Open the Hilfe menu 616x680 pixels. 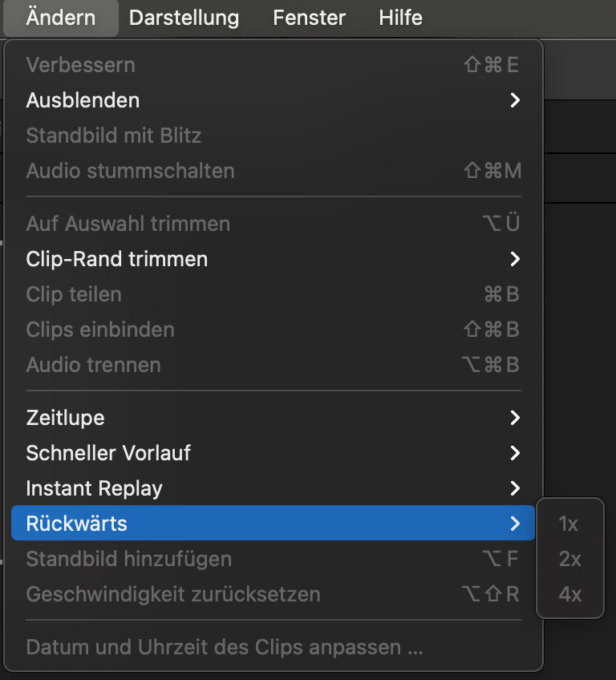(400, 18)
